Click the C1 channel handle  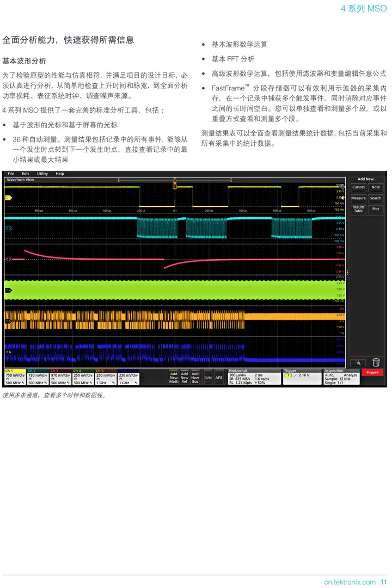coord(8,197)
